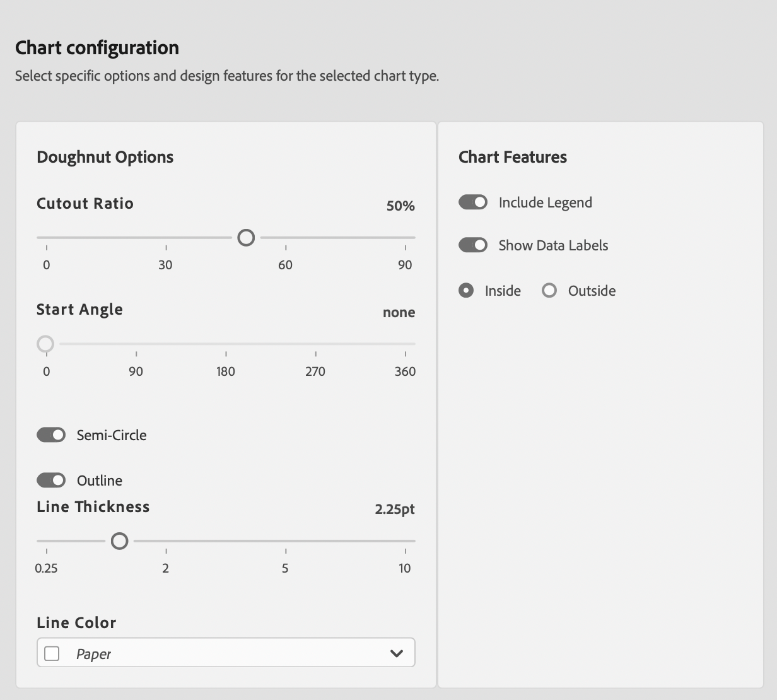Toggle the Semi-Circle switch
Viewport: 777px width, 700px height.
pos(51,435)
